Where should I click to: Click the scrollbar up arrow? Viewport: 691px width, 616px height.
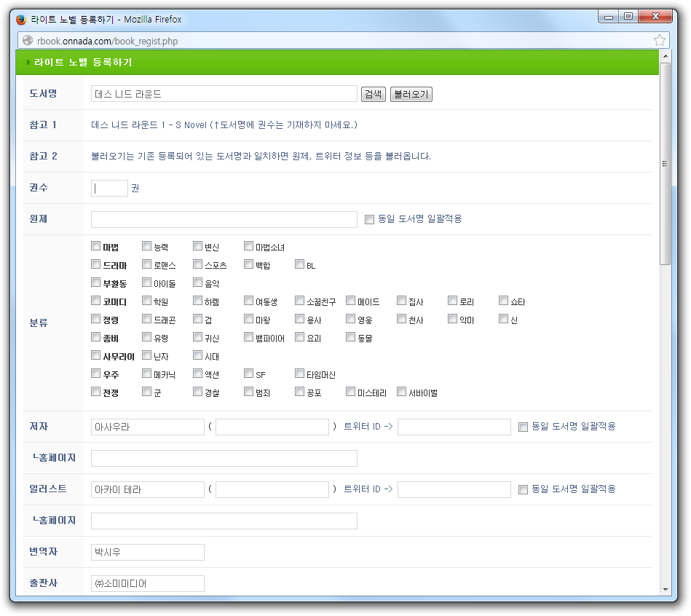(664, 55)
